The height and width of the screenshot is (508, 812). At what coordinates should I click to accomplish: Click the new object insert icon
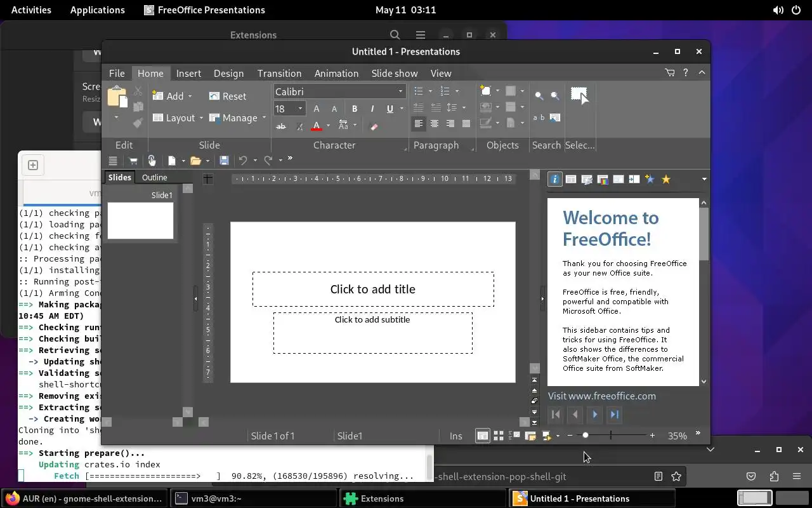pos(485,91)
